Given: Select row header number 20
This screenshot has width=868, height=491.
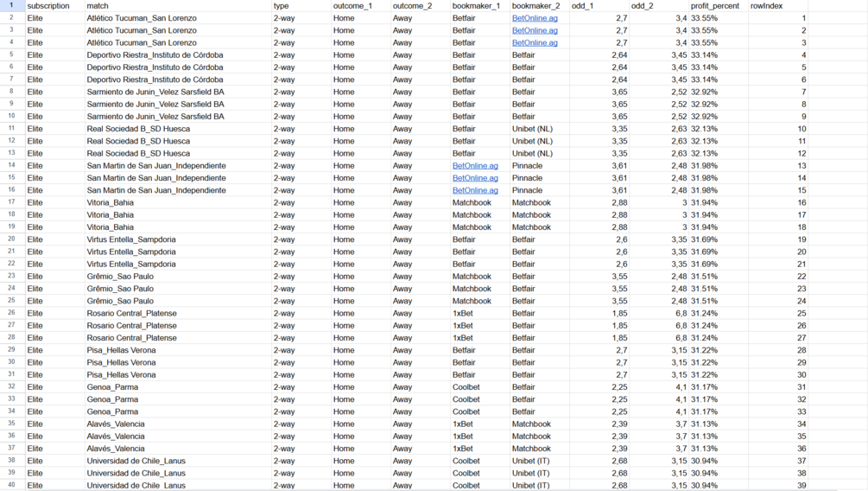Looking at the screenshot, I should point(11,239).
